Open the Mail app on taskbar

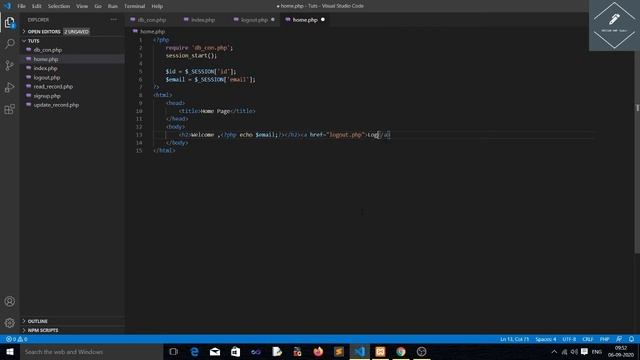[x=215, y=351]
